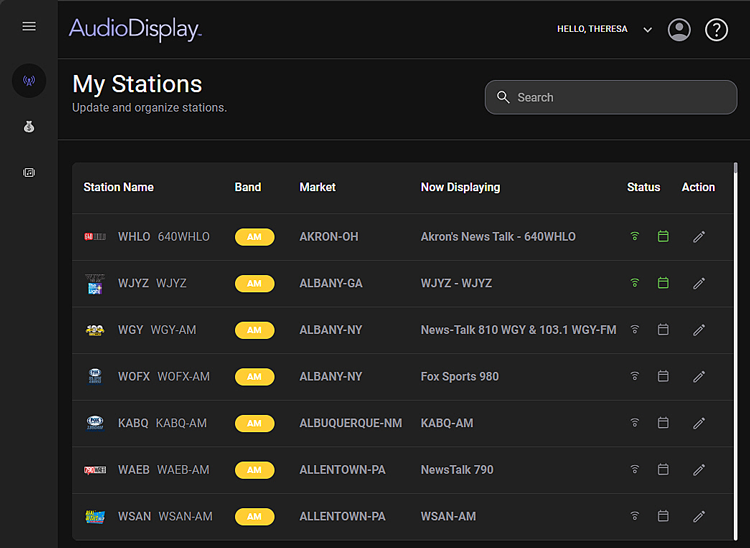The image size is (750, 548).
Task: Click the WAEB station logo thumbnail
Action: tap(95, 470)
